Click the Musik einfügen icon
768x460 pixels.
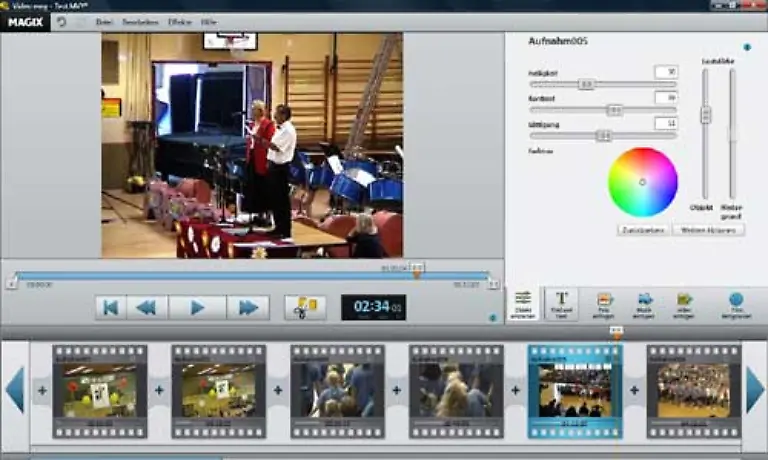tap(644, 303)
